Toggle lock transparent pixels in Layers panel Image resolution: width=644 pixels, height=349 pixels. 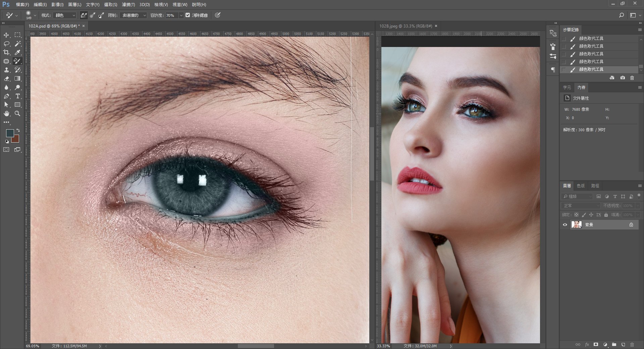coord(576,215)
